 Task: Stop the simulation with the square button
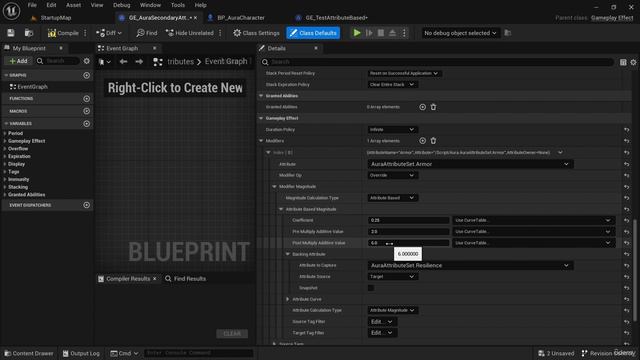380,33
